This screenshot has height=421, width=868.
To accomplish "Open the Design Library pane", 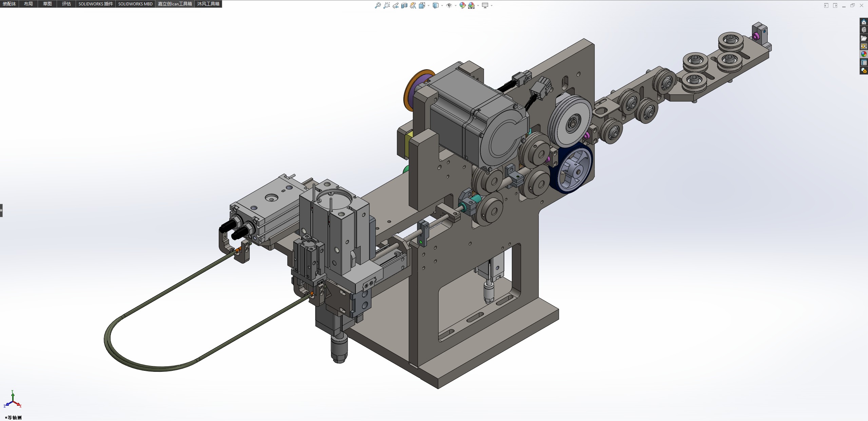I will 864,30.
